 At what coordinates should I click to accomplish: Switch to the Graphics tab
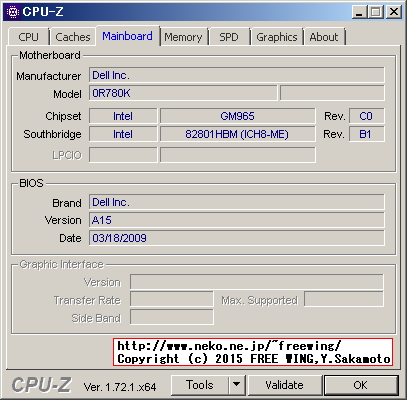(x=277, y=37)
